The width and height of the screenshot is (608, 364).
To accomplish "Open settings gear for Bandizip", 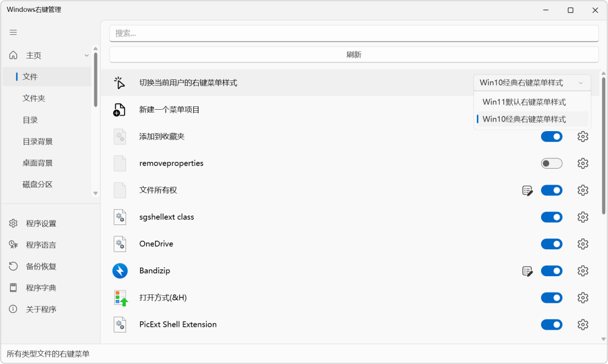I will coord(583,271).
